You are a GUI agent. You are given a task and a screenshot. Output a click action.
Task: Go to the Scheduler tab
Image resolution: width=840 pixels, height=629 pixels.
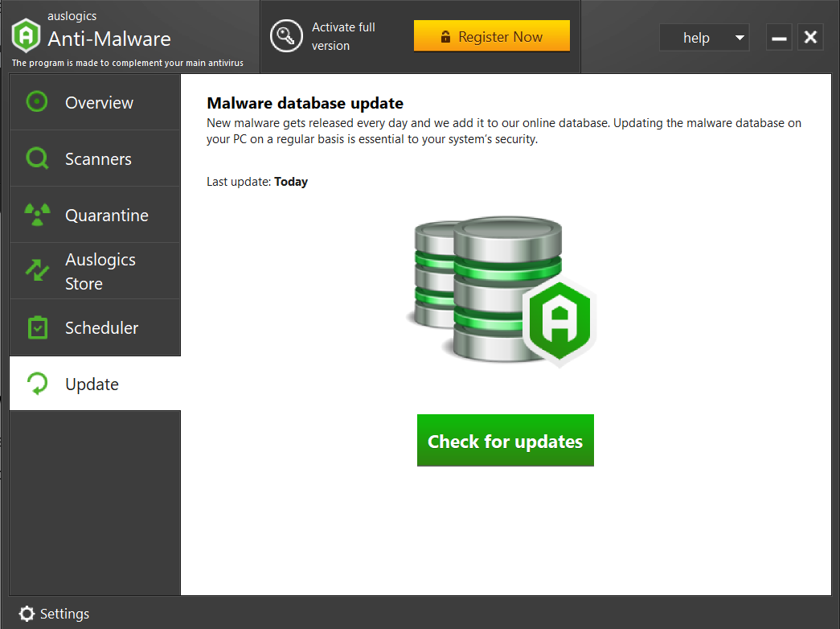[102, 327]
